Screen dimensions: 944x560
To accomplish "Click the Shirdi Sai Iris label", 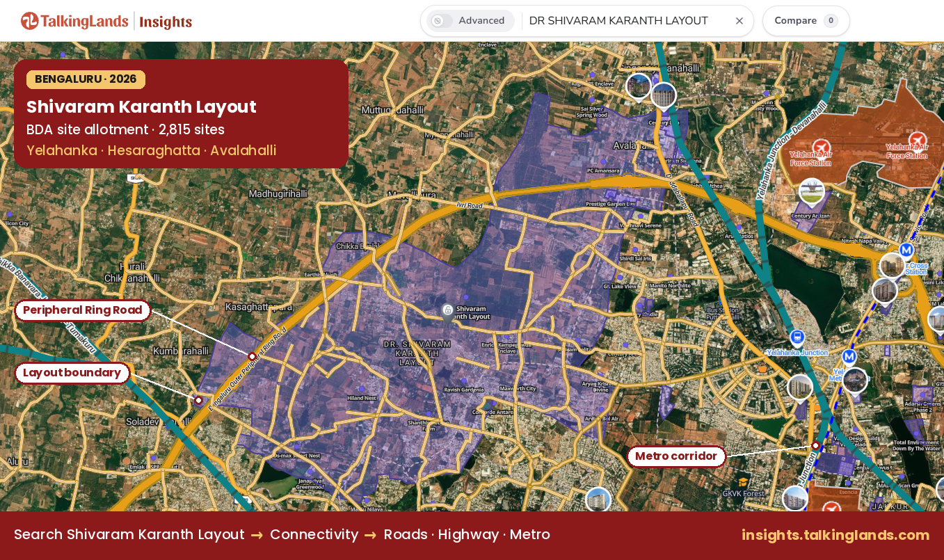I will tap(635, 258).
